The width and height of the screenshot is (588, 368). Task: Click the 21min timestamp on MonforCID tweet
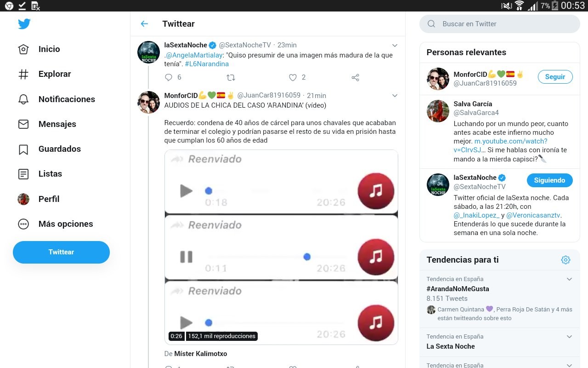tap(317, 95)
